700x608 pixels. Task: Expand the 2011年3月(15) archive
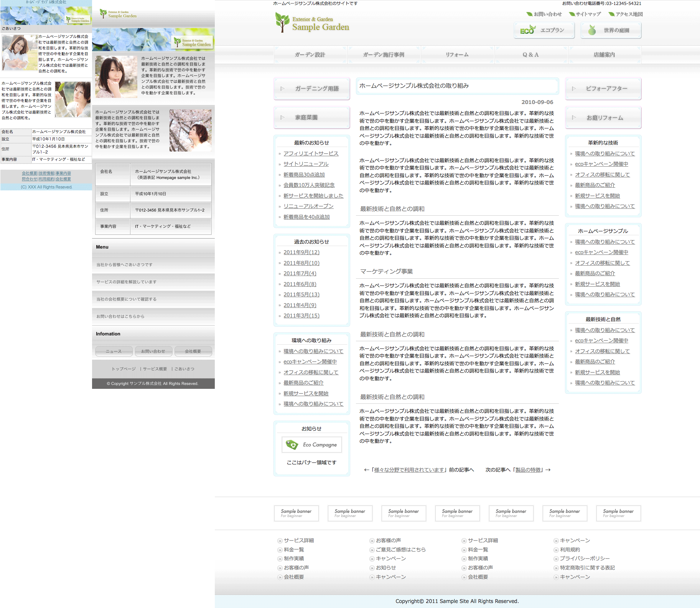coord(301,316)
